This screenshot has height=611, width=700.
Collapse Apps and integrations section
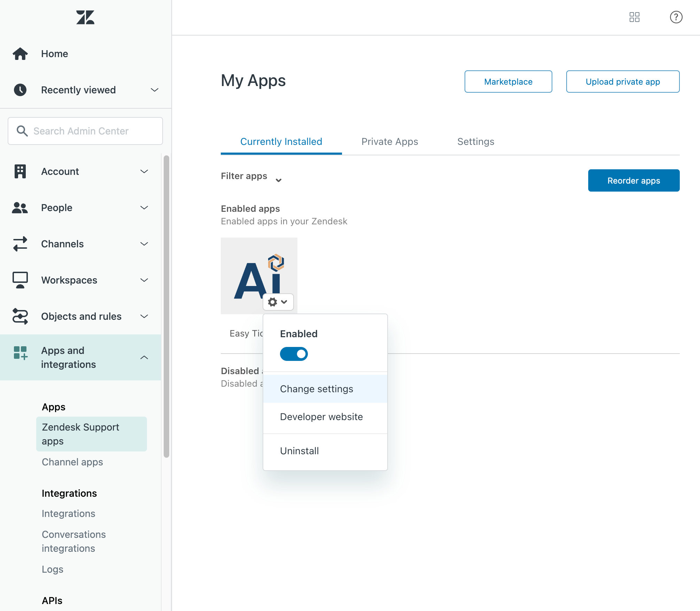click(144, 357)
